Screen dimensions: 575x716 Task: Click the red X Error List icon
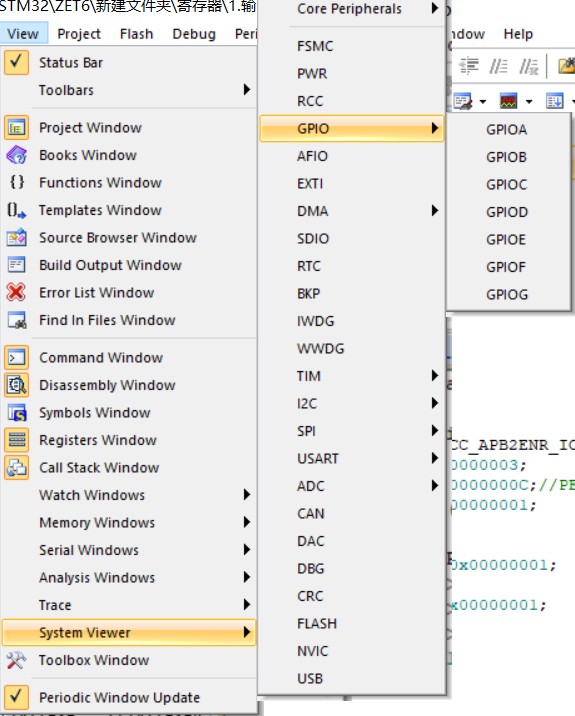[16, 292]
